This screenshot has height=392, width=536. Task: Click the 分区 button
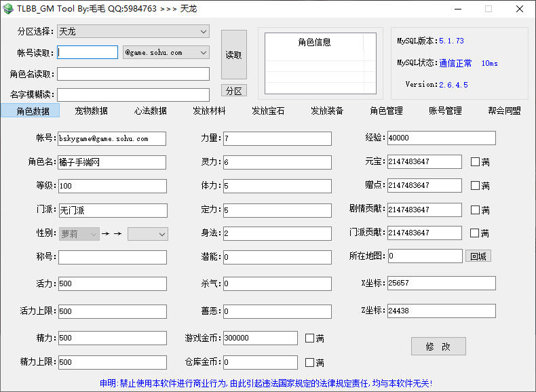coord(234,91)
